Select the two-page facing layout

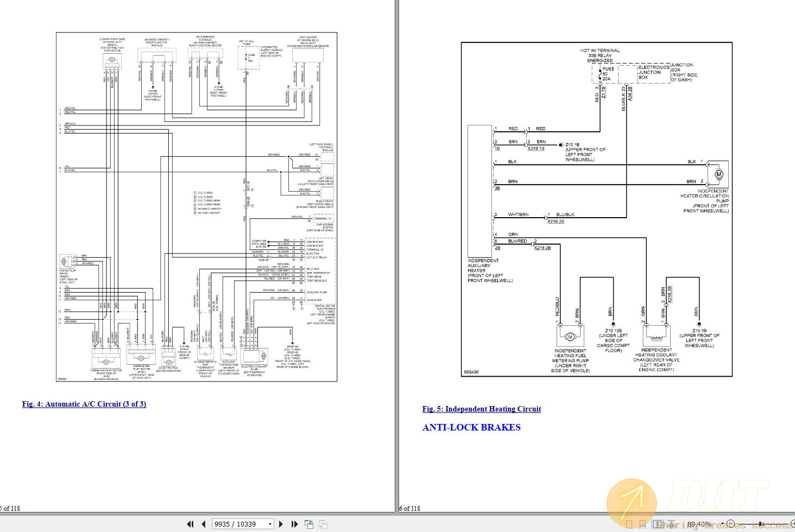point(658,524)
